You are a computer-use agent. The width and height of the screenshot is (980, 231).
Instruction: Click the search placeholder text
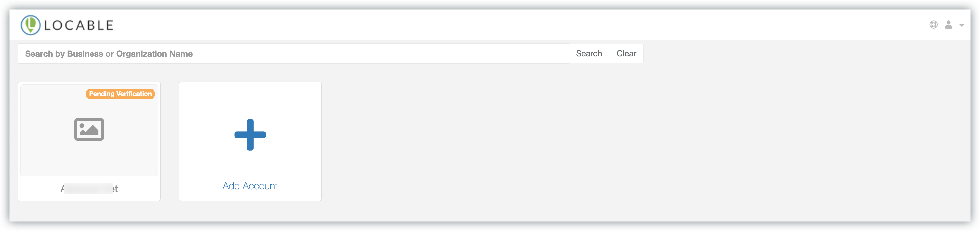pyautogui.click(x=109, y=54)
